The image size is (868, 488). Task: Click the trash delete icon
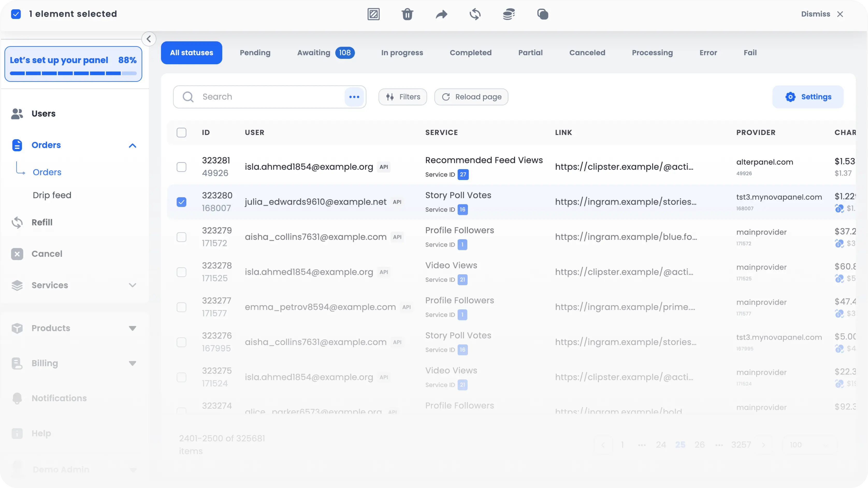(x=407, y=14)
